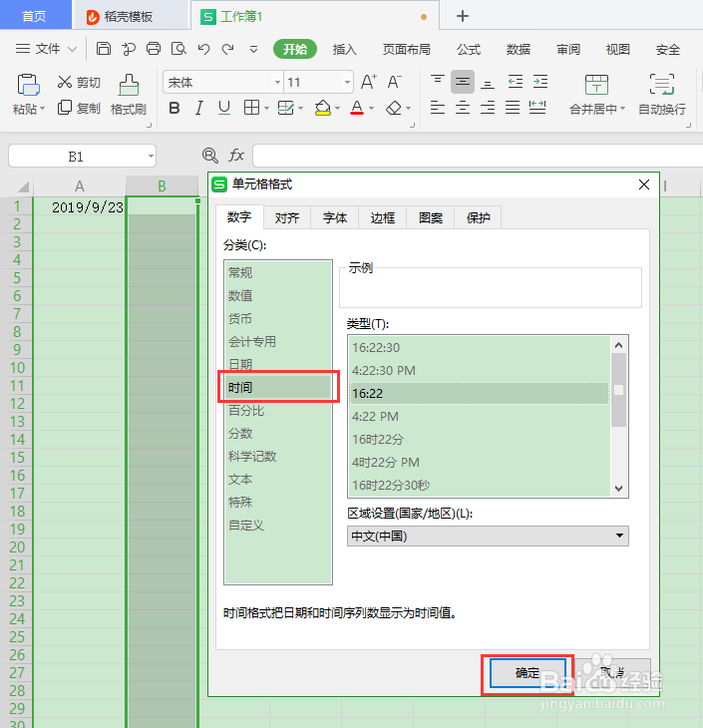Click the Save icon in quick toolbar
Screen dimensions: 703x728
(x=104, y=48)
